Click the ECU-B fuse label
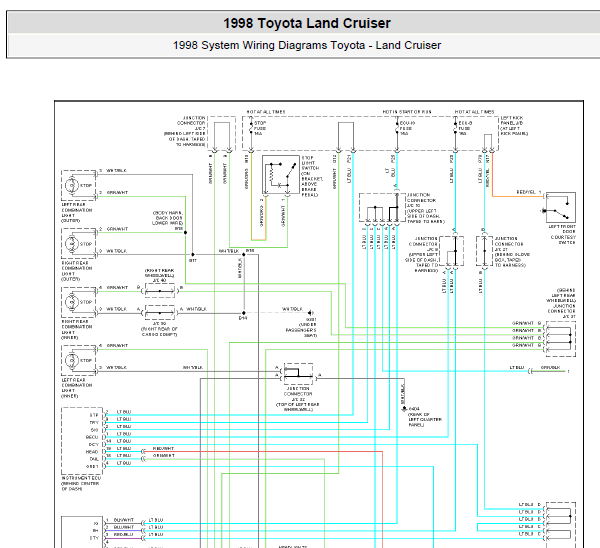The width and height of the screenshot is (600, 548). tap(465, 128)
